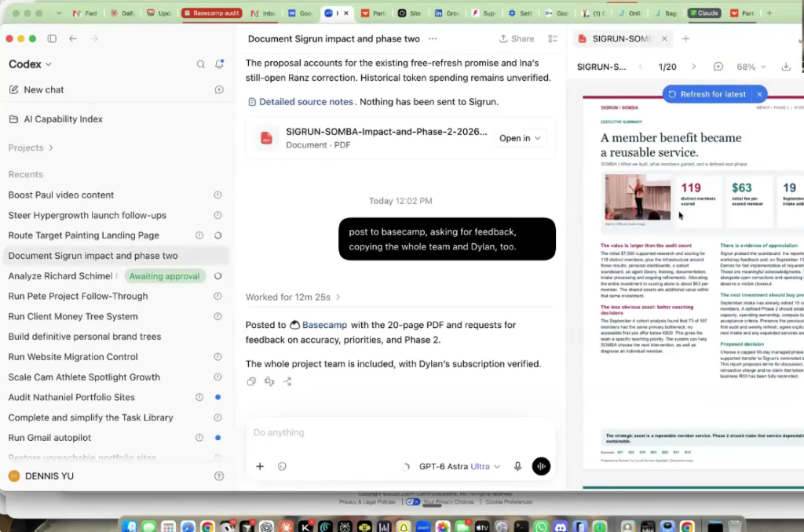Click the speaker photo in PDF preview
This screenshot has height=532, width=804.
638,197
